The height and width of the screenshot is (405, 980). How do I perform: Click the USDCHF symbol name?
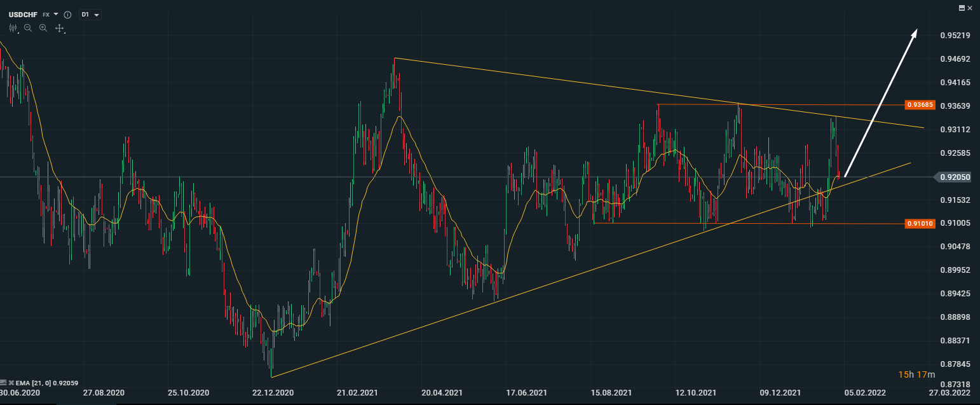pyautogui.click(x=23, y=14)
